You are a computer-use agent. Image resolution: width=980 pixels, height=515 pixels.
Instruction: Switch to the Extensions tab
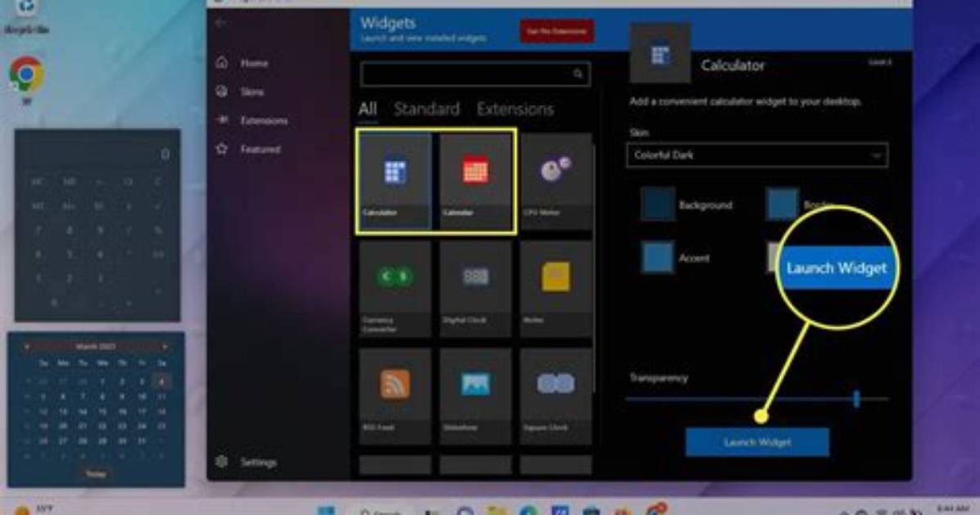coord(515,109)
